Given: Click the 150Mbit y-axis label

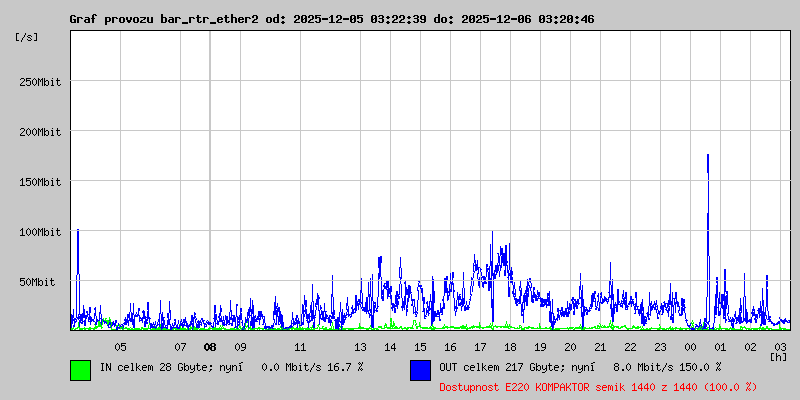Looking at the screenshot, I should (40, 182).
